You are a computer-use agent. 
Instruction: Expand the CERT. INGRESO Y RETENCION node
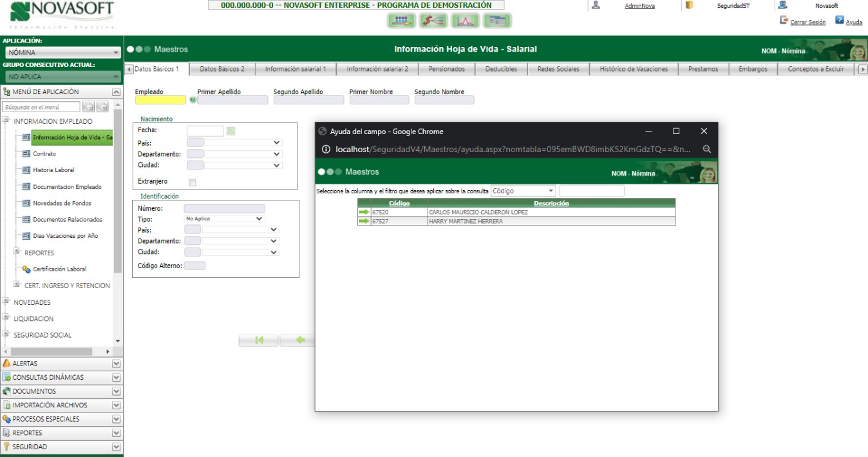[x=17, y=284]
